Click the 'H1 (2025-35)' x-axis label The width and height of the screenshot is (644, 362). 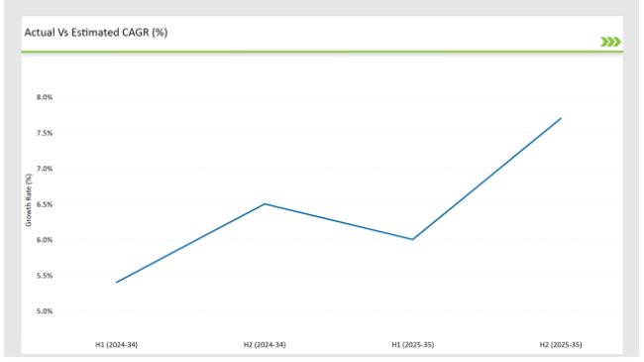[413, 345]
